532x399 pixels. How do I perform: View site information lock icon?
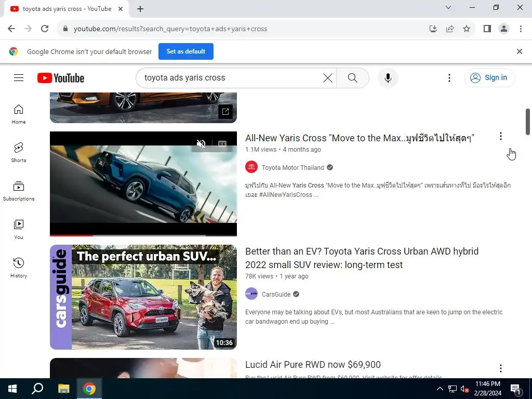point(66,29)
